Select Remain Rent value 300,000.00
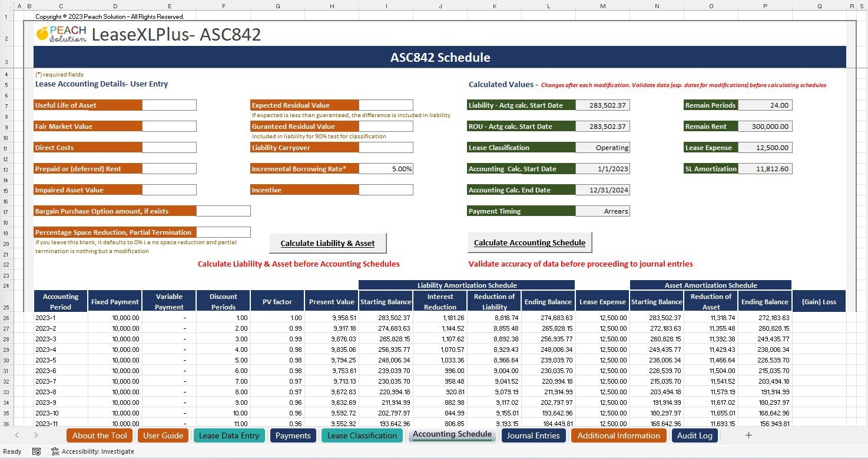The image size is (868, 459). [x=765, y=127]
